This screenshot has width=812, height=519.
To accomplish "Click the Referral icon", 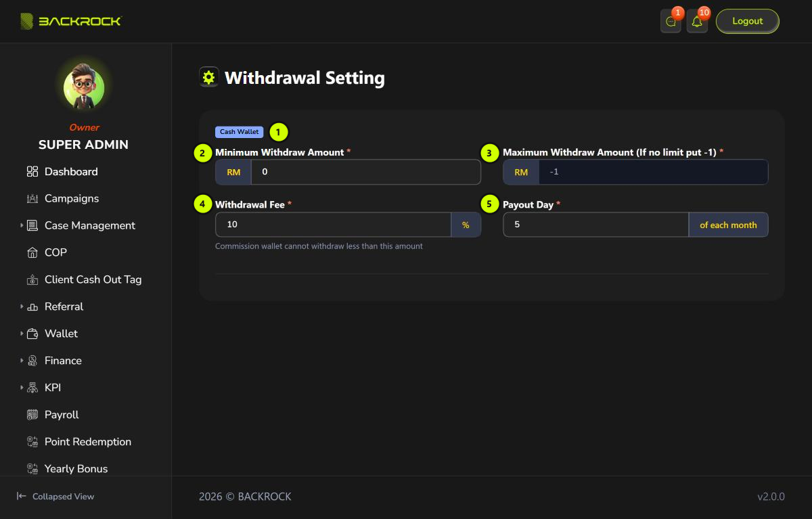I will pyautogui.click(x=32, y=307).
